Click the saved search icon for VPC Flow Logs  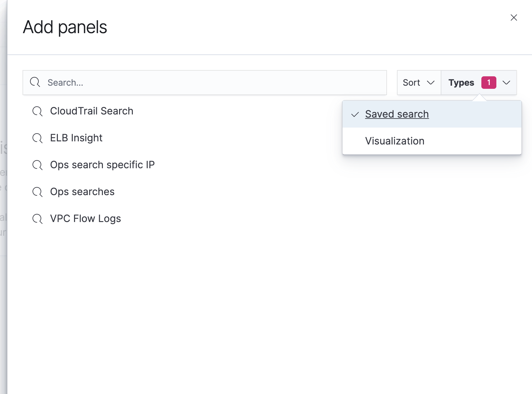(38, 219)
